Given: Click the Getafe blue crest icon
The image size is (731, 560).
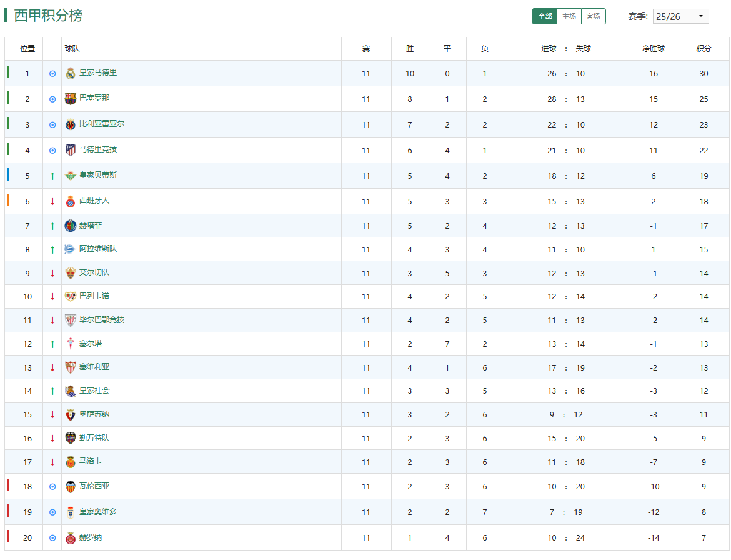Looking at the screenshot, I should point(71,226).
